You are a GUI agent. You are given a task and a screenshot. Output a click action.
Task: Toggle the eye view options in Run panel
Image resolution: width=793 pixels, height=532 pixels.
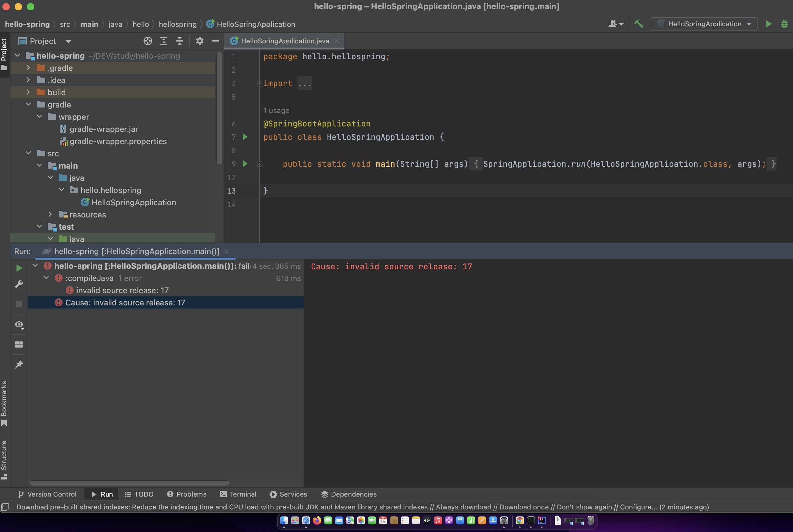19,325
